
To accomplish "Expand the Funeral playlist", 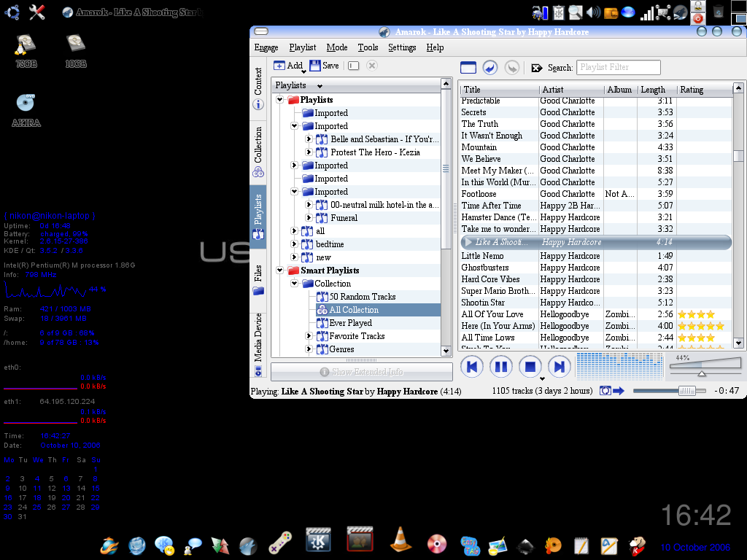I will (309, 217).
